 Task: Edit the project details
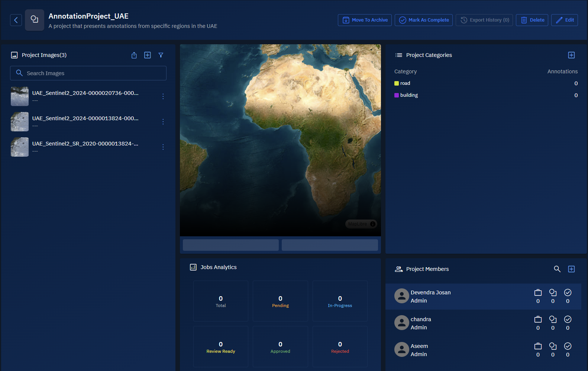click(564, 20)
